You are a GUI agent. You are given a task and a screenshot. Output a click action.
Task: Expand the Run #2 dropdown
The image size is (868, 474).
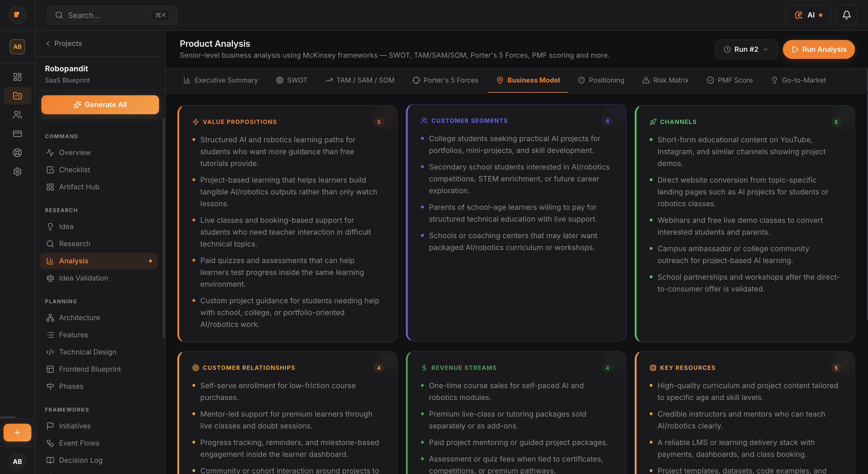[x=746, y=49]
